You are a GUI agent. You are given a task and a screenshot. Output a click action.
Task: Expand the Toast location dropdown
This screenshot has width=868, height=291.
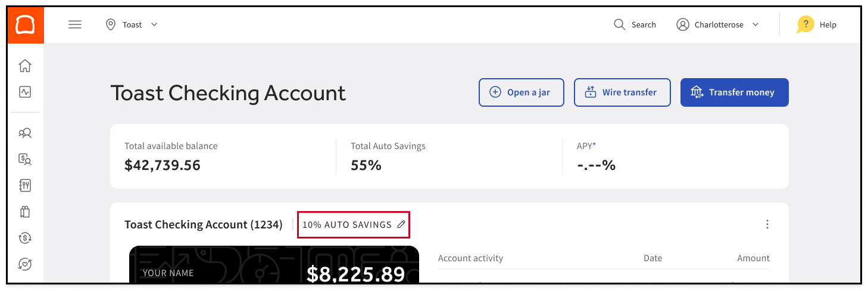click(132, 25)
